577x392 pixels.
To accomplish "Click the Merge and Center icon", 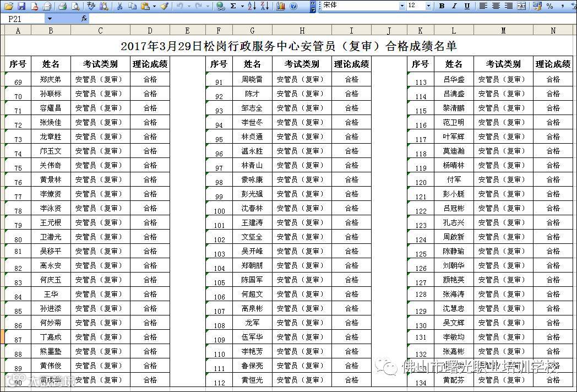I will coord(521,6).
